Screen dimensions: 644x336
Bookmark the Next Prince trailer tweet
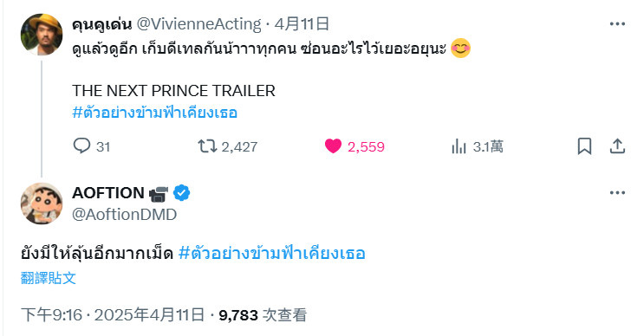point(584,146)
